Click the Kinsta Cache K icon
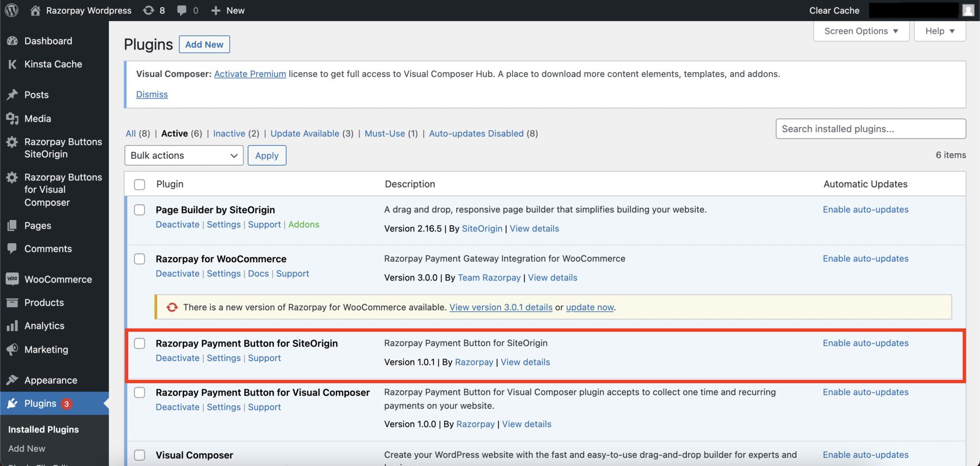This screenshot has height=466, width=980. click(12, 64)
